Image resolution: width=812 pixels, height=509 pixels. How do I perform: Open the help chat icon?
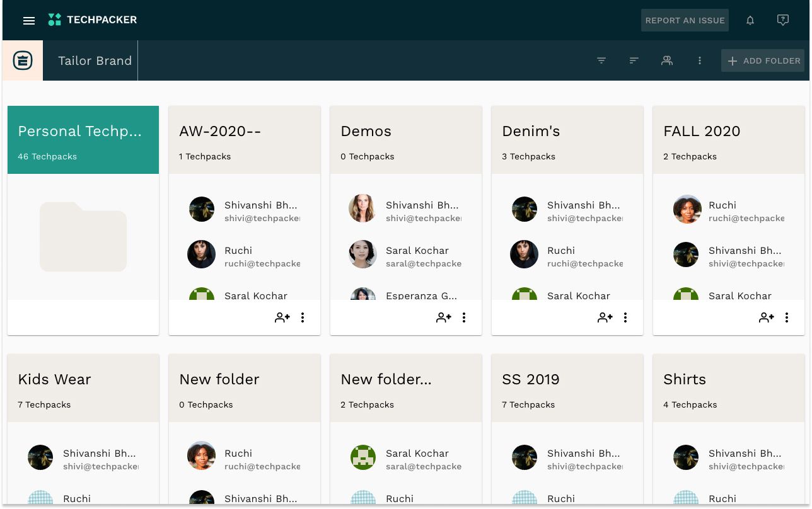[x=783, y=20]
